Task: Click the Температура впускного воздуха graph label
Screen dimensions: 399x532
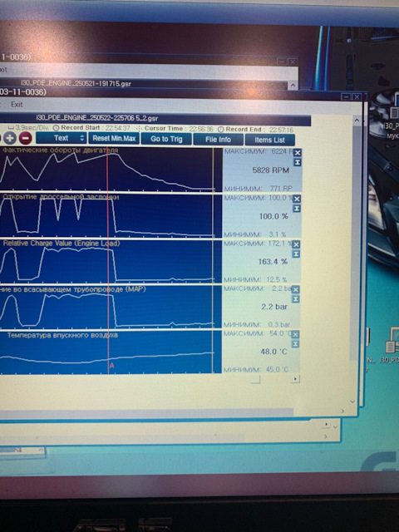Action: [62, 335]
